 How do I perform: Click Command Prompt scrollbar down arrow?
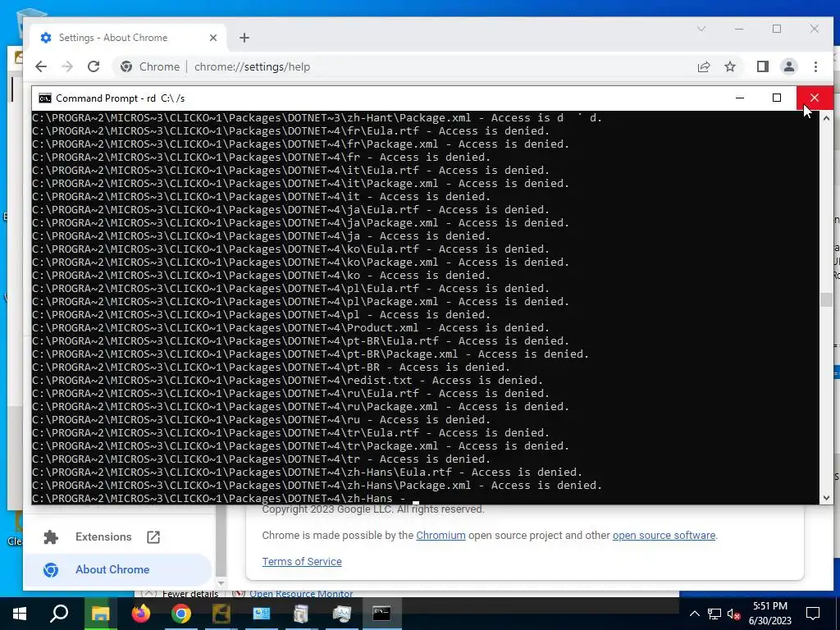pos(826,498)
